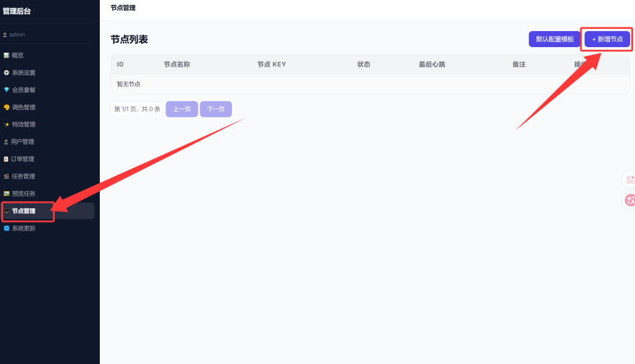
Task: Click the 用户管理 person icon
Action: [x=6, y=142]
